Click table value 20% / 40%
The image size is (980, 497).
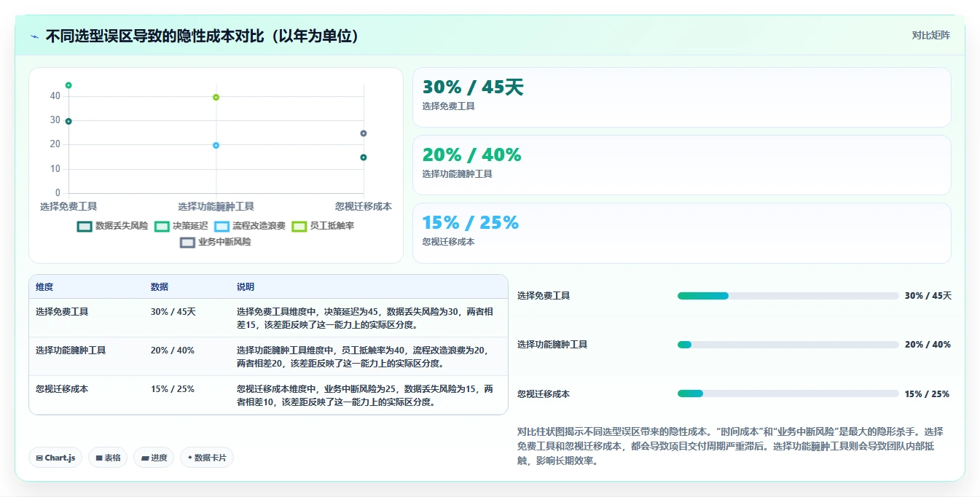click(x=173, y=350)
